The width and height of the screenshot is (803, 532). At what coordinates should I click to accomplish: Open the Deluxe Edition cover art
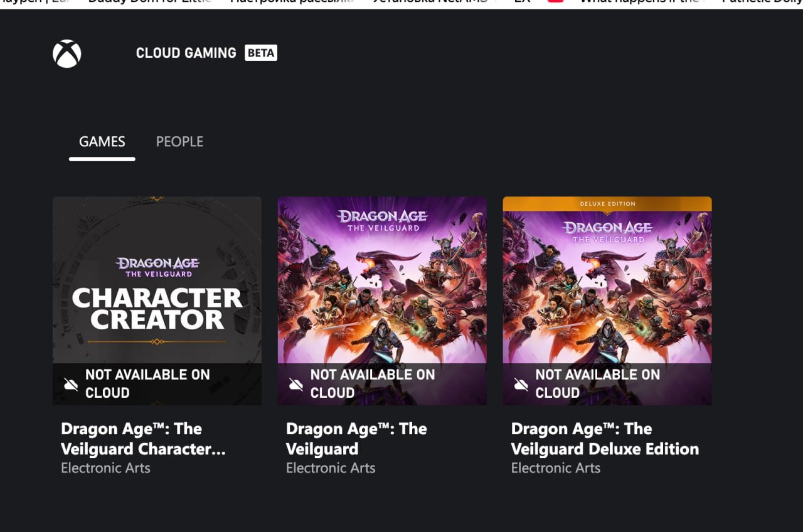coord(607,301)
